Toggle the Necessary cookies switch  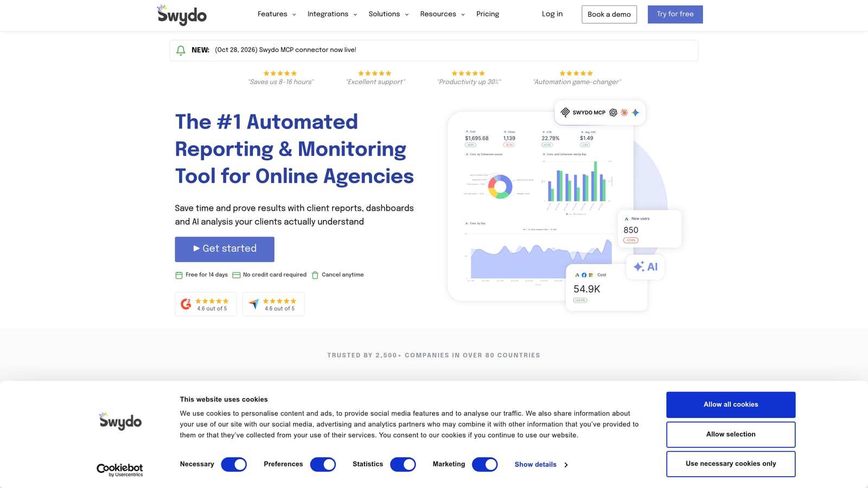pyautogui.click(x=234, y=465)
